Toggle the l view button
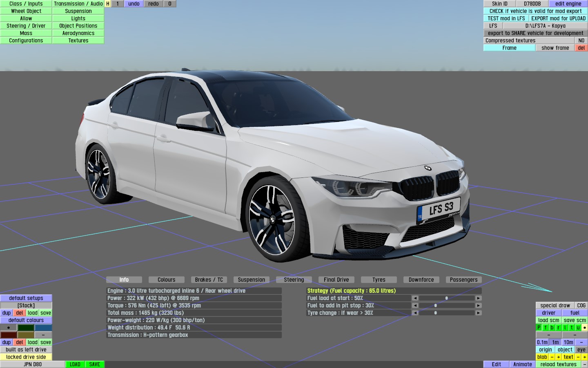The width and height of the screenshot is (588, 368). [565, 328]
